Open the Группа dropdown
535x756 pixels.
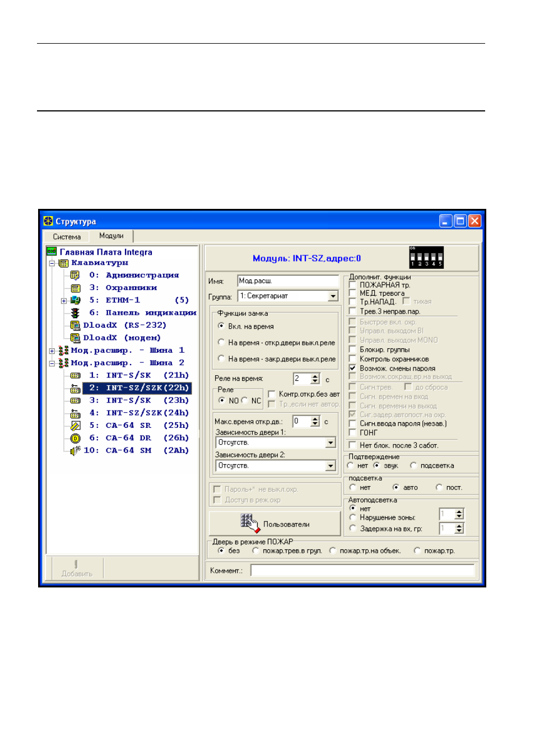[x=333, y=296]
